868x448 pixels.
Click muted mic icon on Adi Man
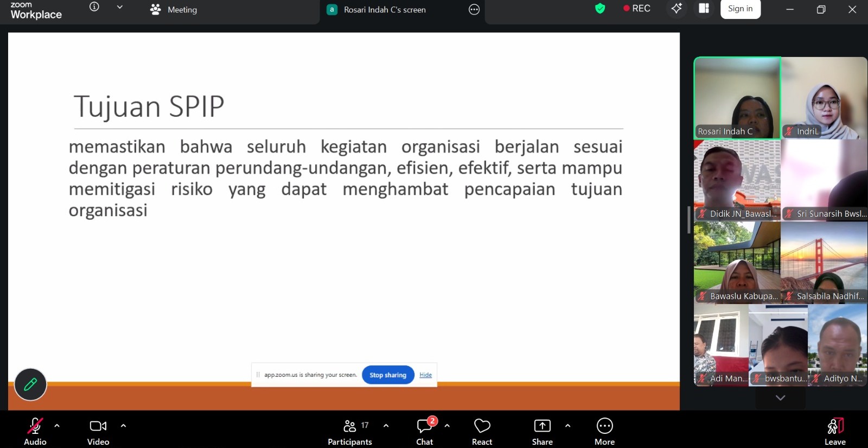point(703,378)
